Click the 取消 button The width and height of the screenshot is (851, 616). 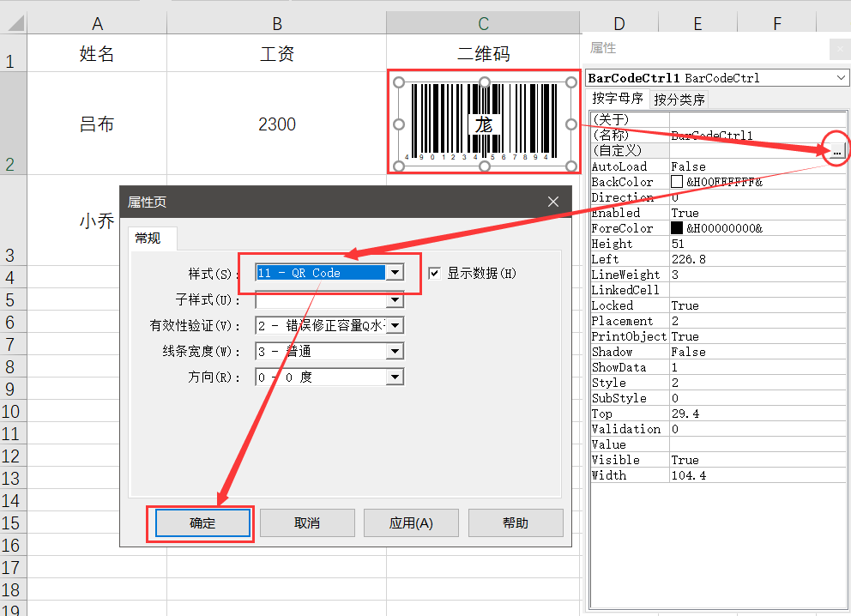pos(307,523)
